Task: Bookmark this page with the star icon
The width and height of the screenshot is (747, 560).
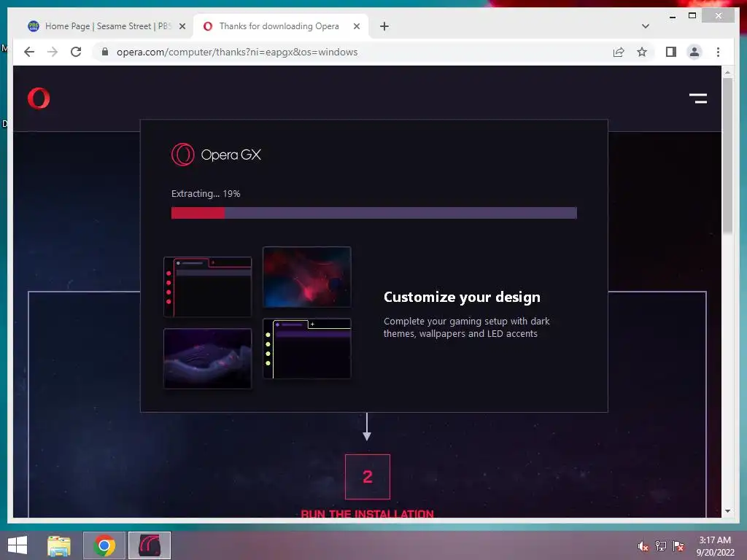Action: (x=642, y=52)
